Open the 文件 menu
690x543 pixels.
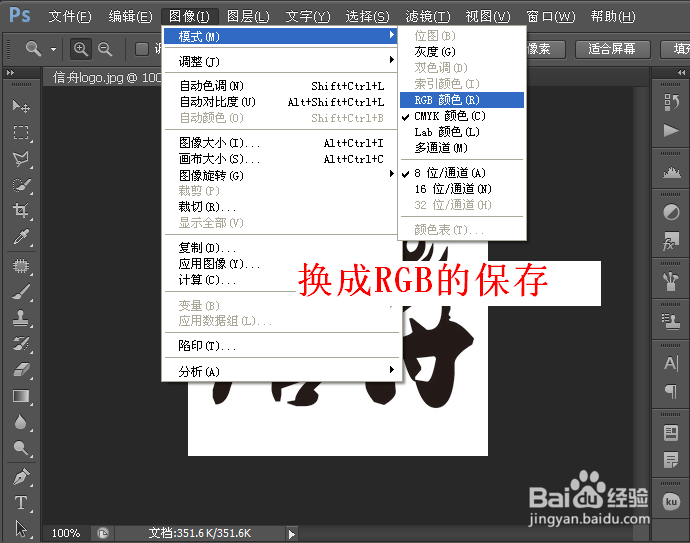(70, 16)
